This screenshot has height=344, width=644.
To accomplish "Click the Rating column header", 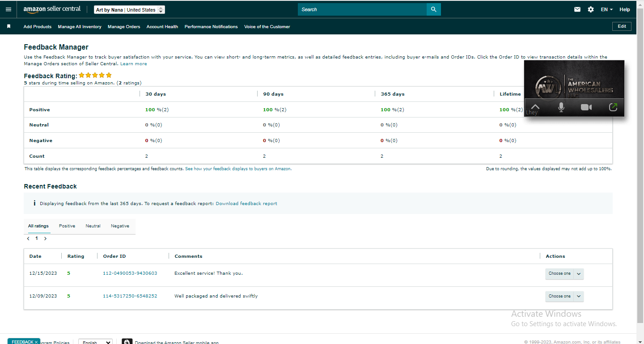I will pos(76,256).
